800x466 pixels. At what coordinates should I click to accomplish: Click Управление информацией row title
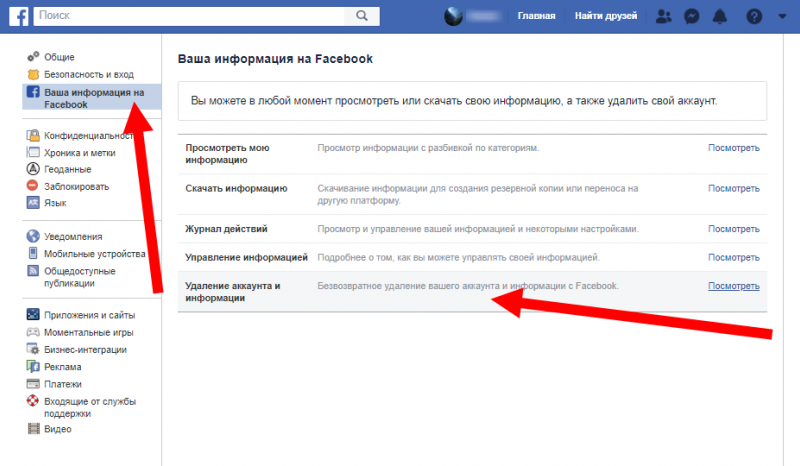click(246, 257)
